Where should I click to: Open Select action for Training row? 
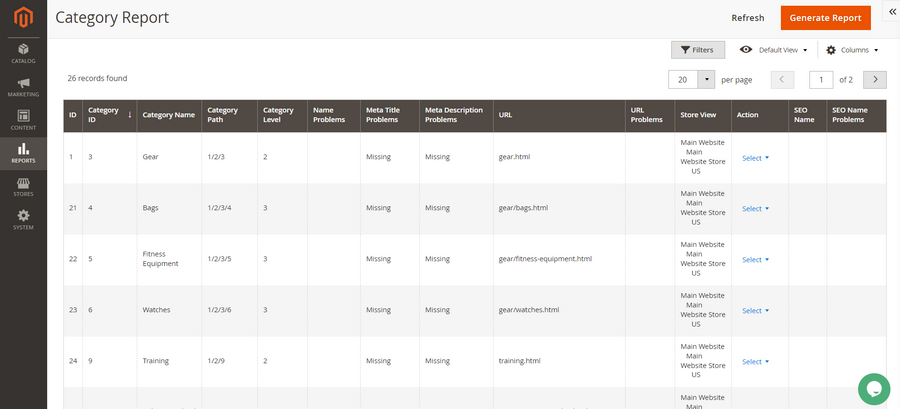pos(755,361)
